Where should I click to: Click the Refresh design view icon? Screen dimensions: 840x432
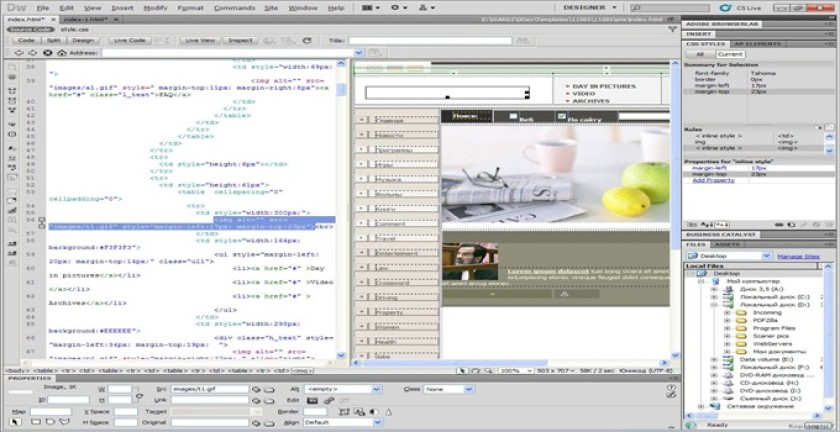307,40
